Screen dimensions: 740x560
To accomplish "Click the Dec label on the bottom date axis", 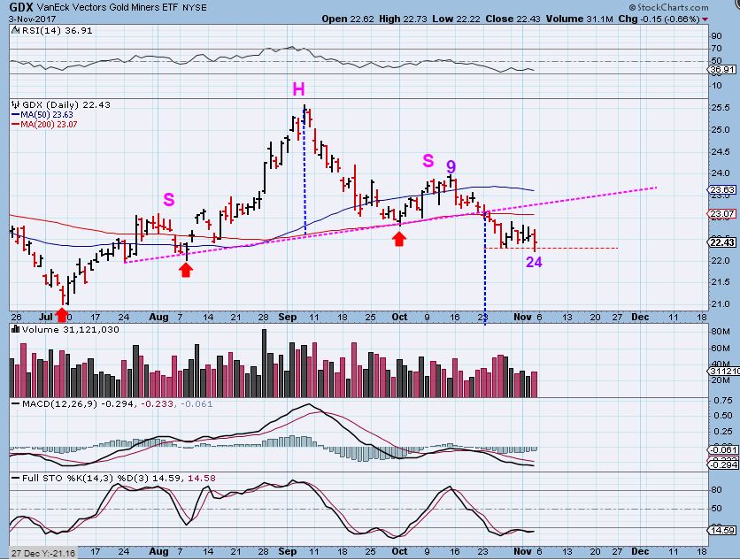I will [x=639, y=551].
